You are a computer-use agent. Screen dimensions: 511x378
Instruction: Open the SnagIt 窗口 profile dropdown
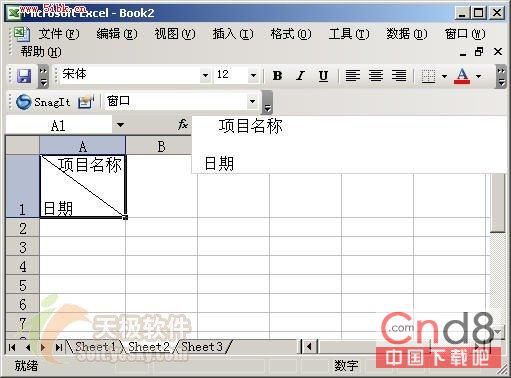tap(253, 101)
